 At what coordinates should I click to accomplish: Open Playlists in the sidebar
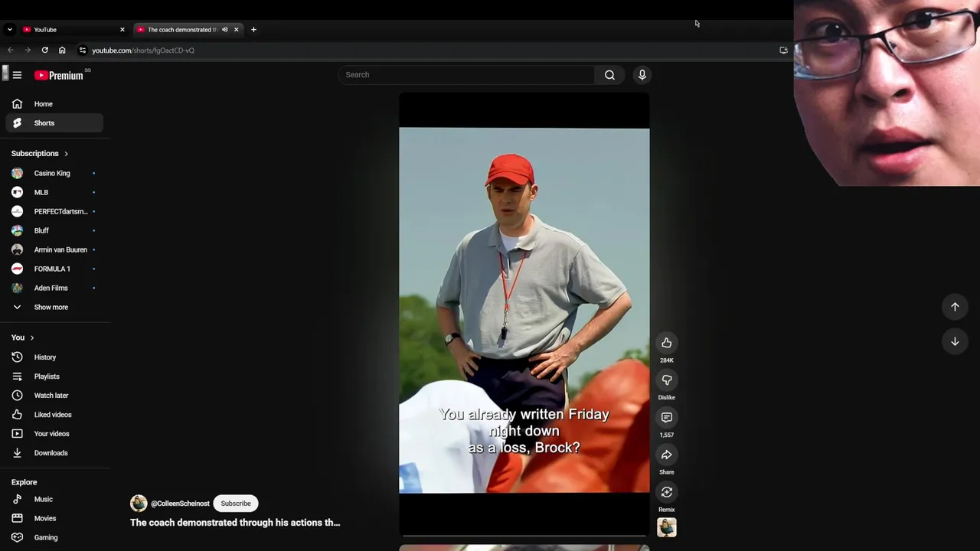pos(54,377)
